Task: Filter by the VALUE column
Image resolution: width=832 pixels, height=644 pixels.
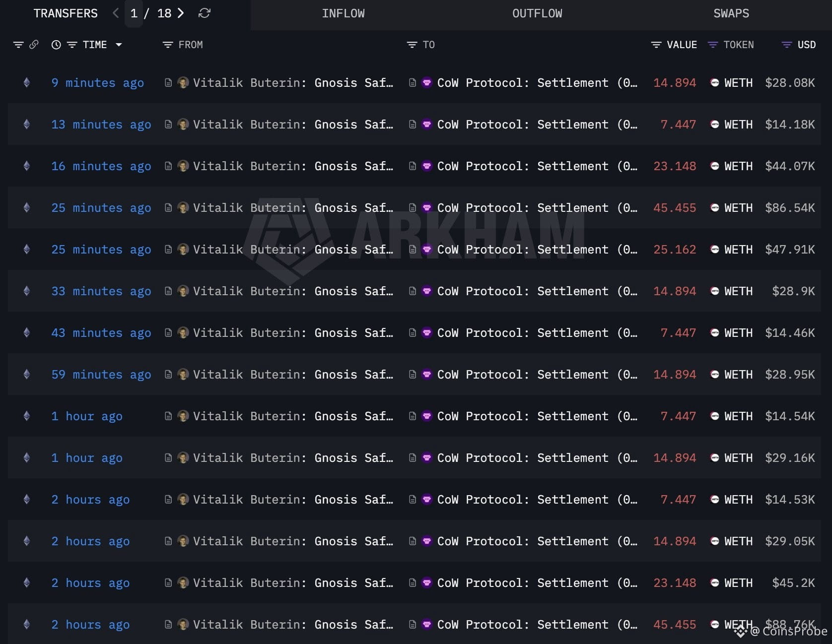Action: tap(656, 45)
